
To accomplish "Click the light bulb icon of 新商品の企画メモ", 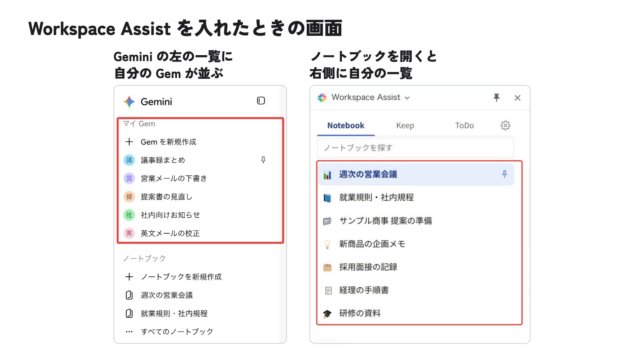I will pos(328,244).
